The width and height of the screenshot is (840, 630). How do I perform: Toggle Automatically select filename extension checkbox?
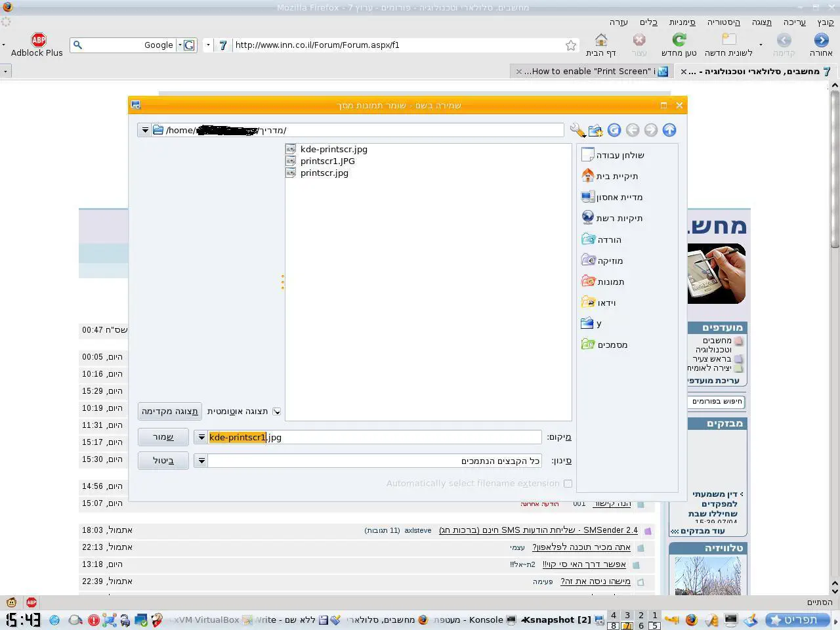pos(568,484)
